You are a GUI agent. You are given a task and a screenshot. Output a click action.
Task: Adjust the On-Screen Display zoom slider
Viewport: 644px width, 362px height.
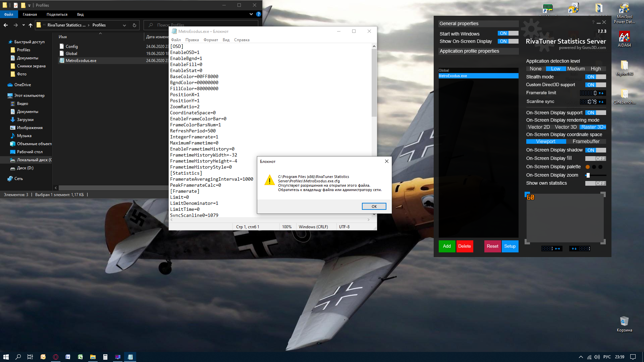588,175
